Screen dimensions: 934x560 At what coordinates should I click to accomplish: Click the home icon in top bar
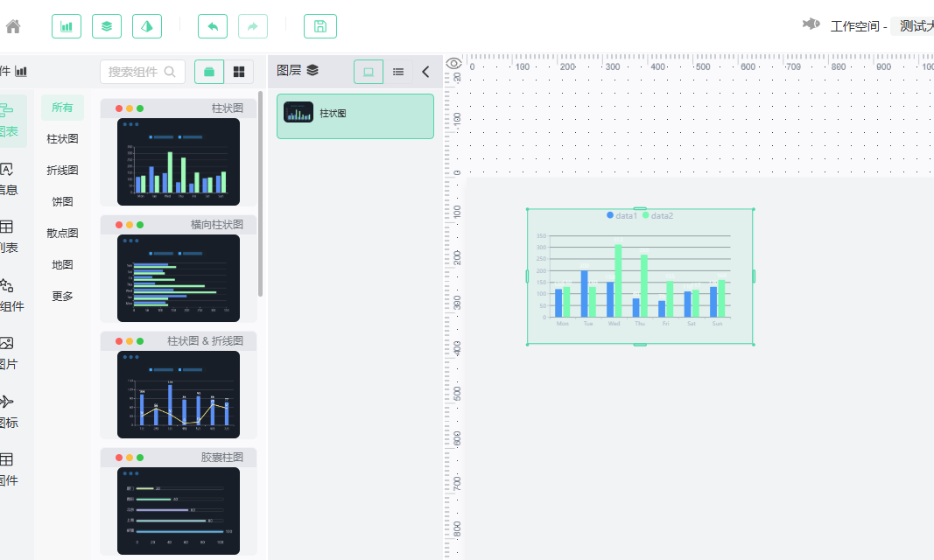tap(13, 26)
